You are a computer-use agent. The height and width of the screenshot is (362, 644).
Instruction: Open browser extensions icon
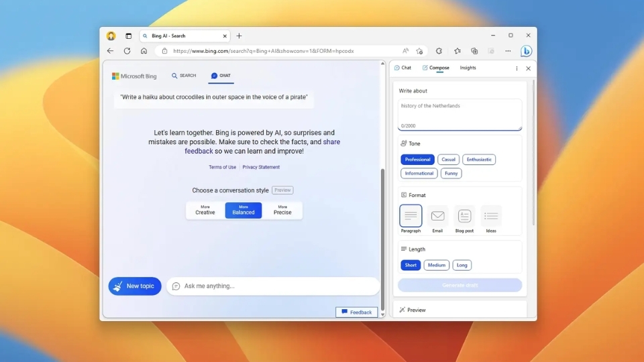click(x=439, y=51)
